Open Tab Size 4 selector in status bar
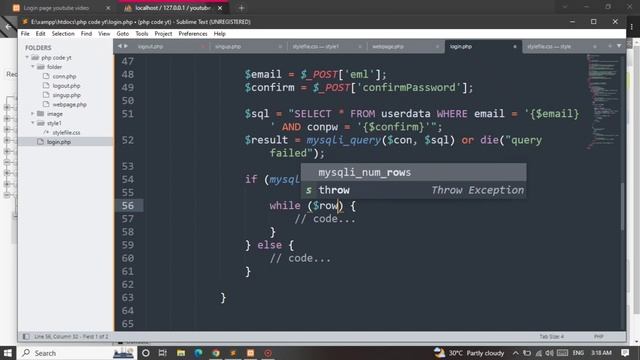640x360 pixels. click(551, 337)
